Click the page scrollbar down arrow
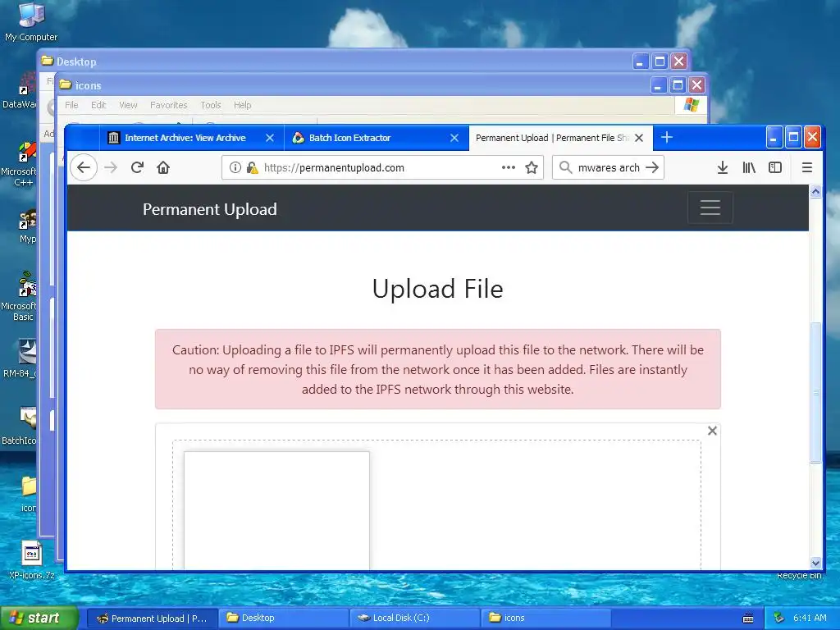 tap(815, 563)
